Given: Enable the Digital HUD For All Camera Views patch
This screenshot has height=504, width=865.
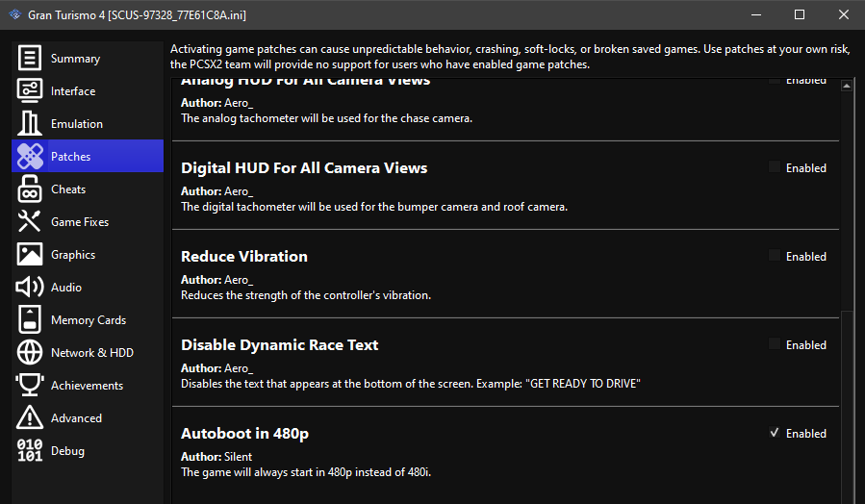Looking at the screenshot, I should click(775, 167).
